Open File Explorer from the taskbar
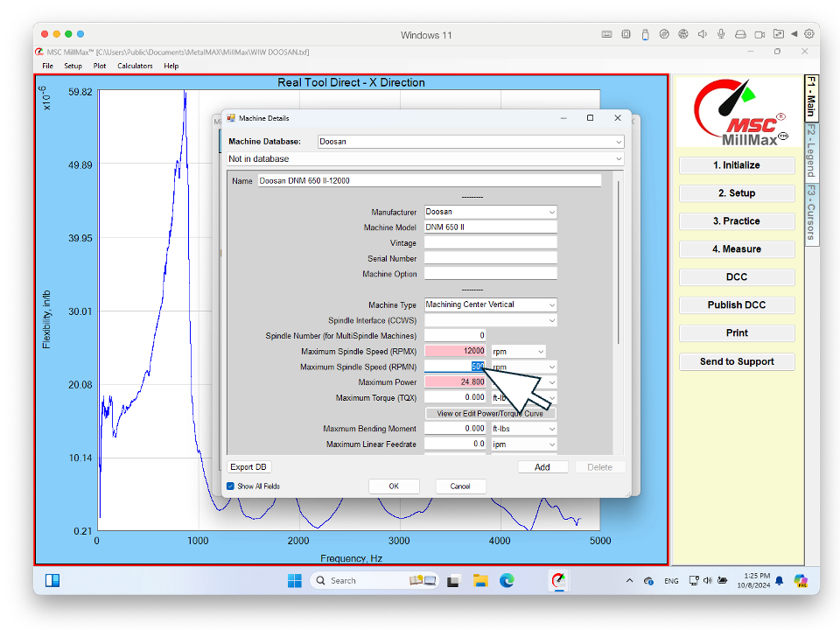Screen dimensions: 840x630 pyautogui.click(x=480, y=581)
